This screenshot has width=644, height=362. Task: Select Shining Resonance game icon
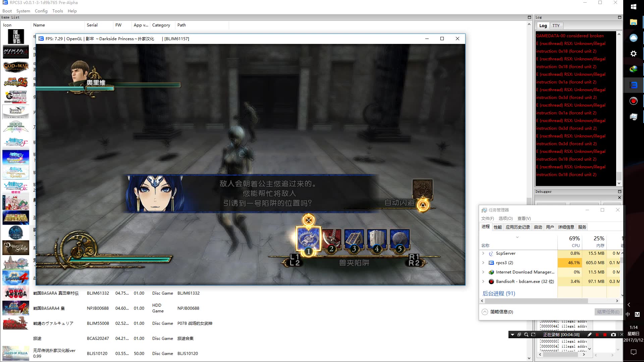(16, 112)
